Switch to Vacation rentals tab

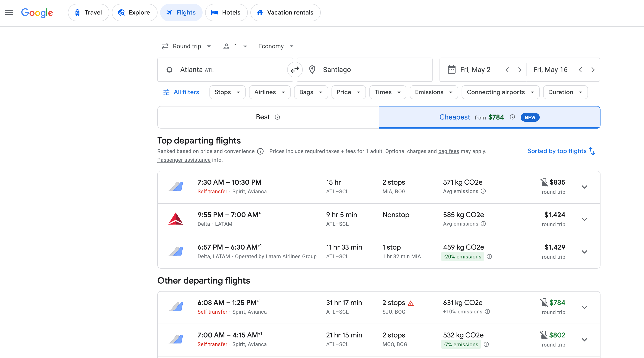click(285, 13)
